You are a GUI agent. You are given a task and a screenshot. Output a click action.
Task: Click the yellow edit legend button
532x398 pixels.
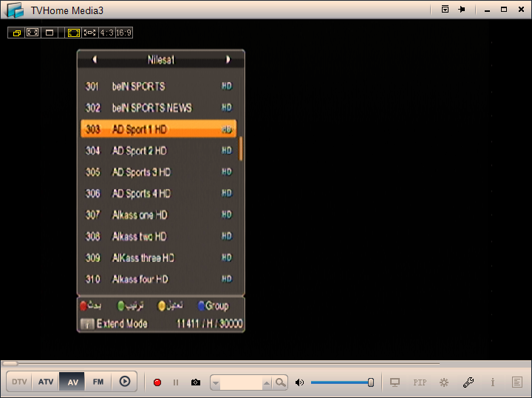(x=171, y=306)
